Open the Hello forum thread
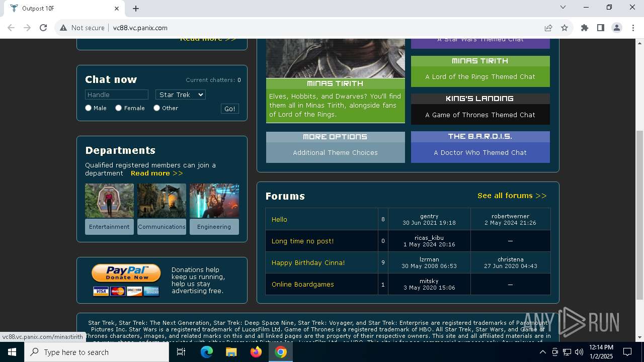The image size is (644, 362). click(x=279, y=219)
